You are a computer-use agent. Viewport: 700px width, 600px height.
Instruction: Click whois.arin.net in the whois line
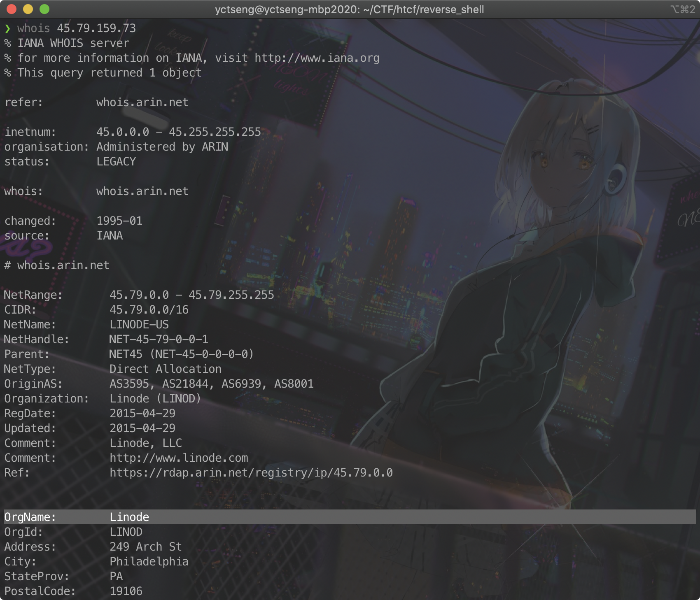(x=142, y=191)
